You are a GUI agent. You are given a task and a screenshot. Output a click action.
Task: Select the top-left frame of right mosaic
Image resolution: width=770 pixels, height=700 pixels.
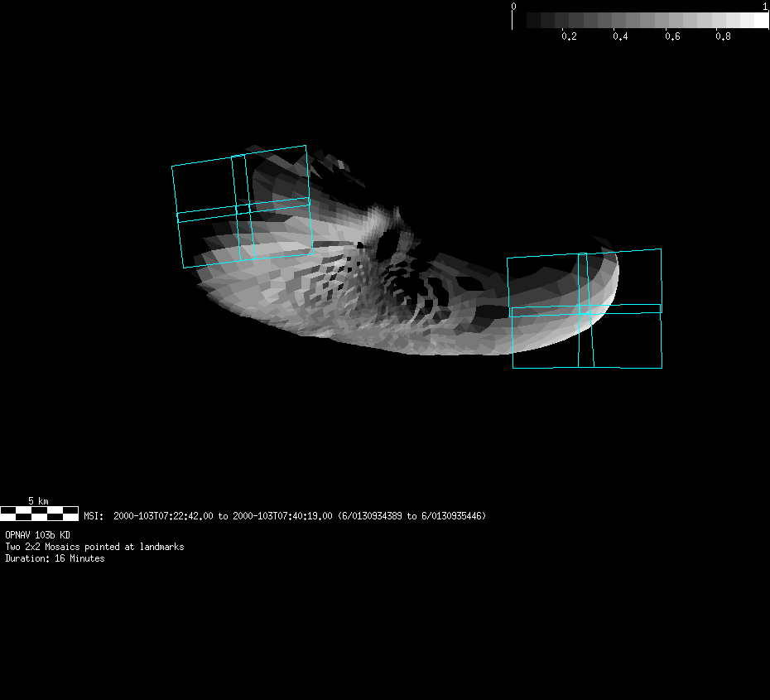(542, 282)
